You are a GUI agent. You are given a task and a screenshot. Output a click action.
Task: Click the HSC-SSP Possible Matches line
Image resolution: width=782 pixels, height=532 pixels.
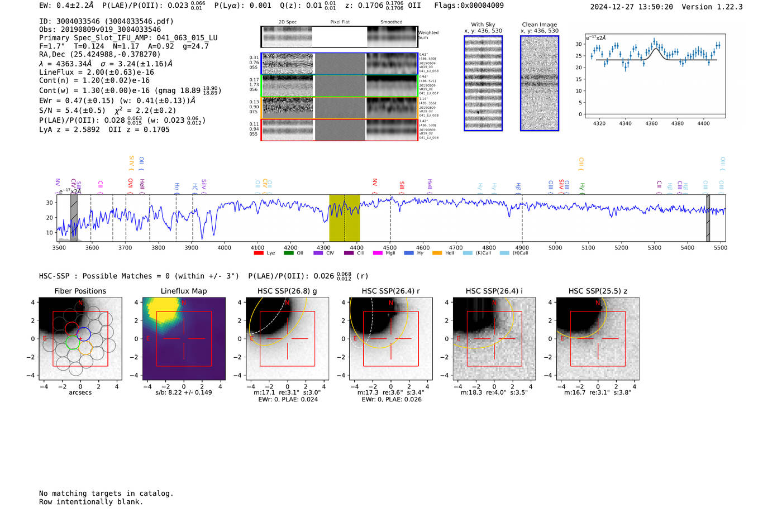pyautogui.click(x=139, y=276)
